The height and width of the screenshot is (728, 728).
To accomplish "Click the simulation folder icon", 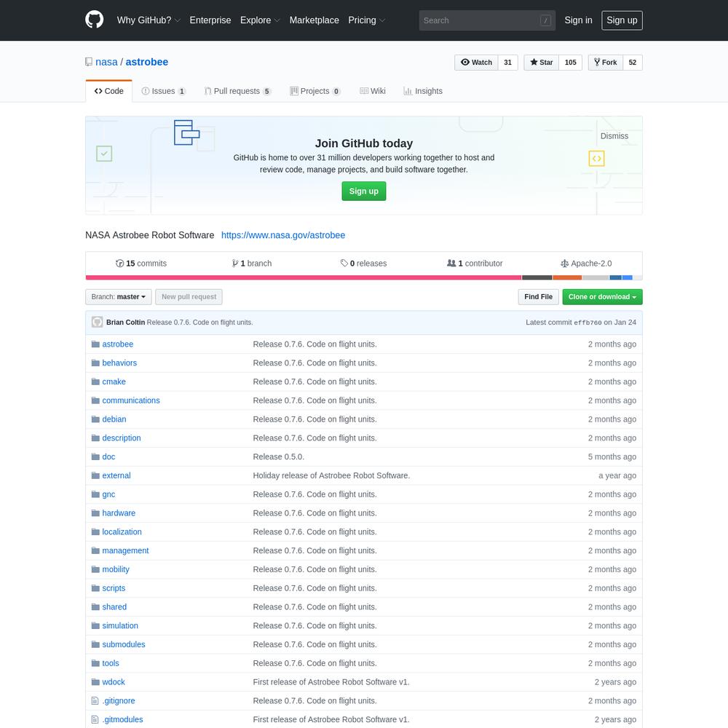I will (95, 625).
